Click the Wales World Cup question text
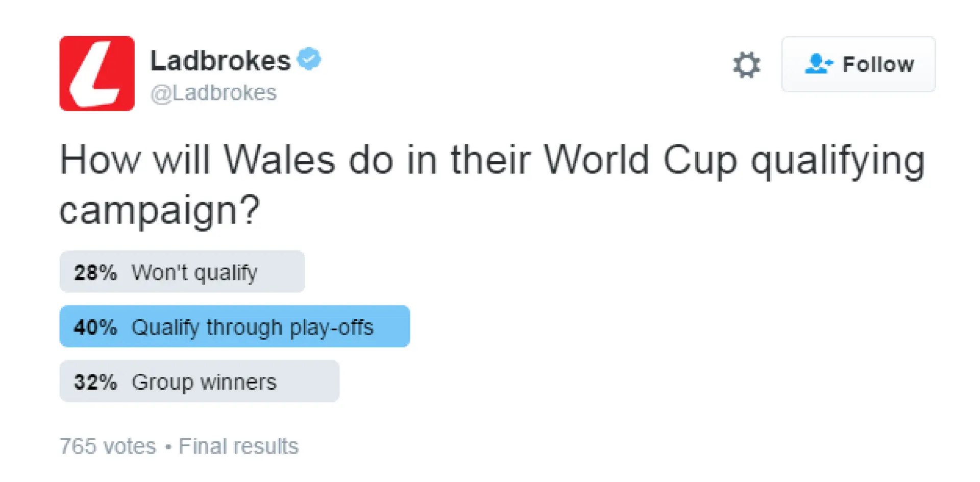The image size is (980, 482). (x=492, y=185)
